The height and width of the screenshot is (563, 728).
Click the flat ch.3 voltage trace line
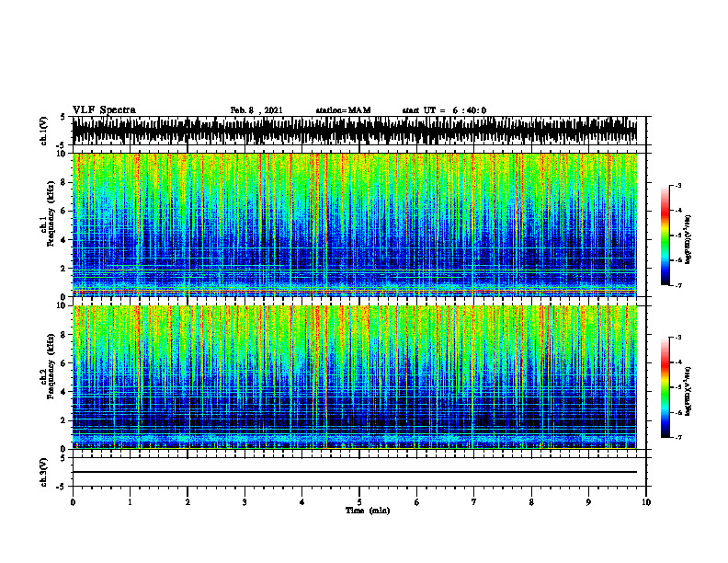tap(355, 472)
